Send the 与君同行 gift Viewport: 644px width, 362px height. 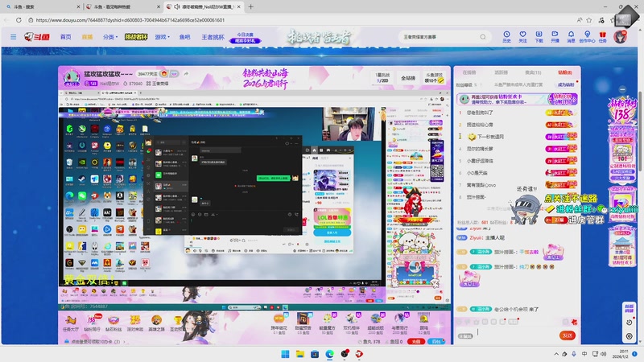(x=399, y=324)
